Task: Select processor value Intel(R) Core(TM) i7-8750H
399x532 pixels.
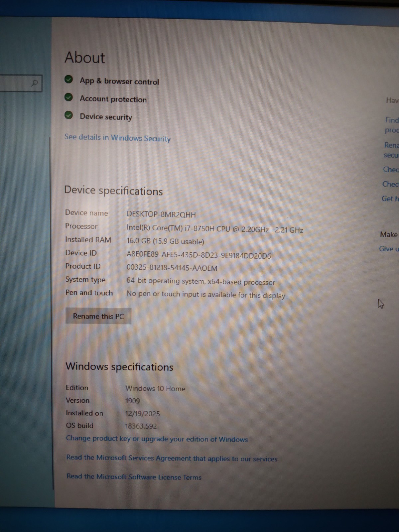Action: pyautogui.click(x=215, y=229)
